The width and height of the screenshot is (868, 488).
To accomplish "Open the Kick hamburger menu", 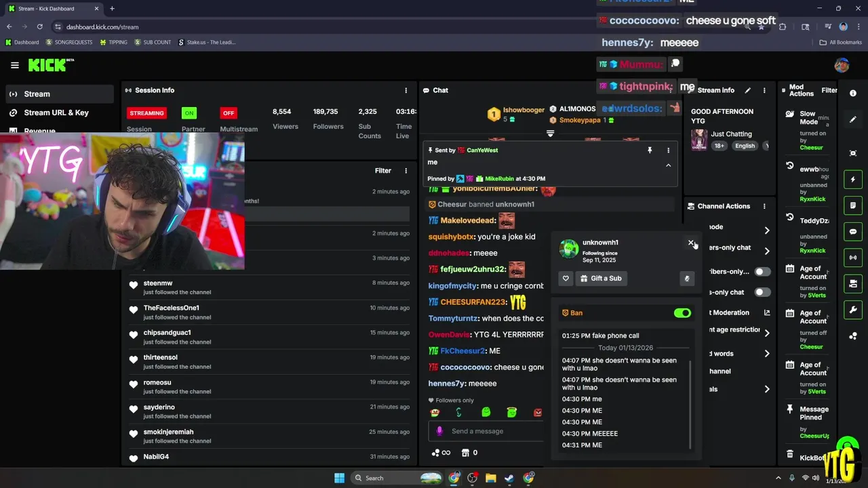I will click(14, 65).
